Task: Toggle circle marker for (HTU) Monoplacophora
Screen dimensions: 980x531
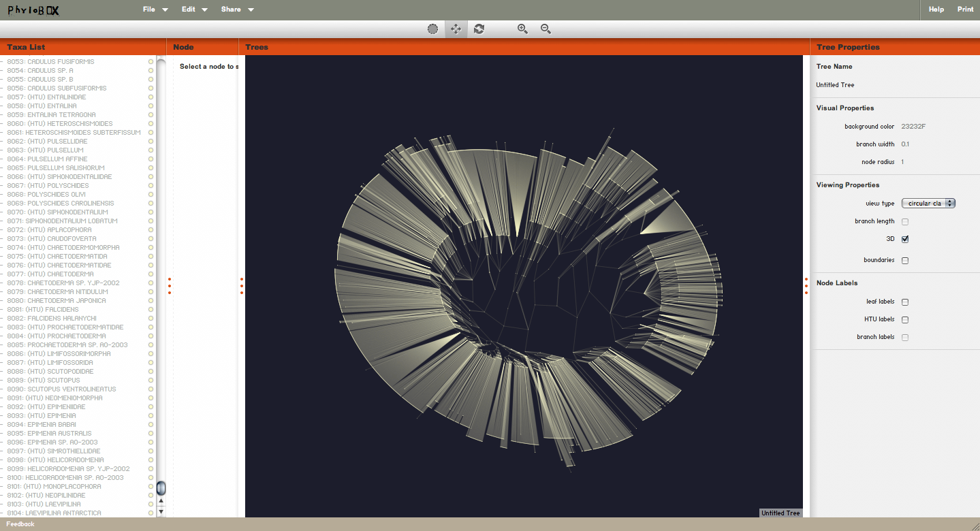Action: (x=151, y=486)
